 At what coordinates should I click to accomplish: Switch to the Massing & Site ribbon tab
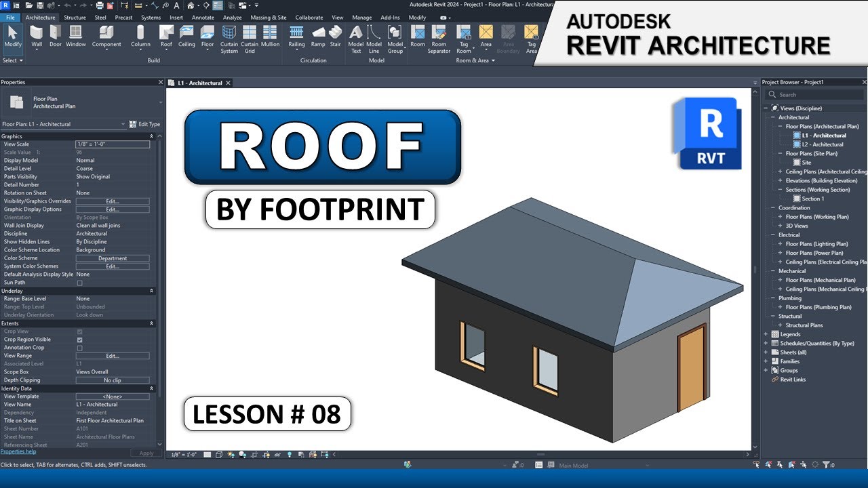click(x=269, y=18)
